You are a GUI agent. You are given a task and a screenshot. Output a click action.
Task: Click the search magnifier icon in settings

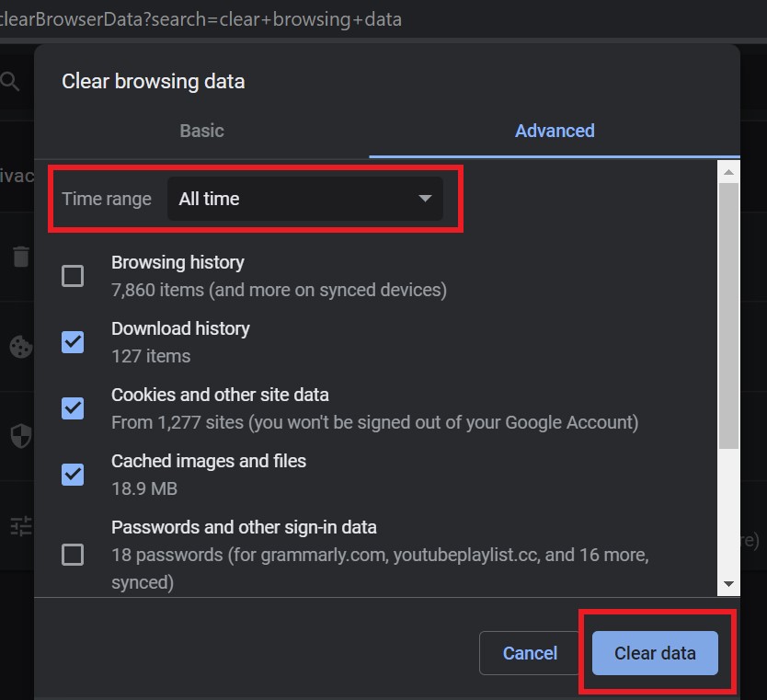(x=10, y=81)
